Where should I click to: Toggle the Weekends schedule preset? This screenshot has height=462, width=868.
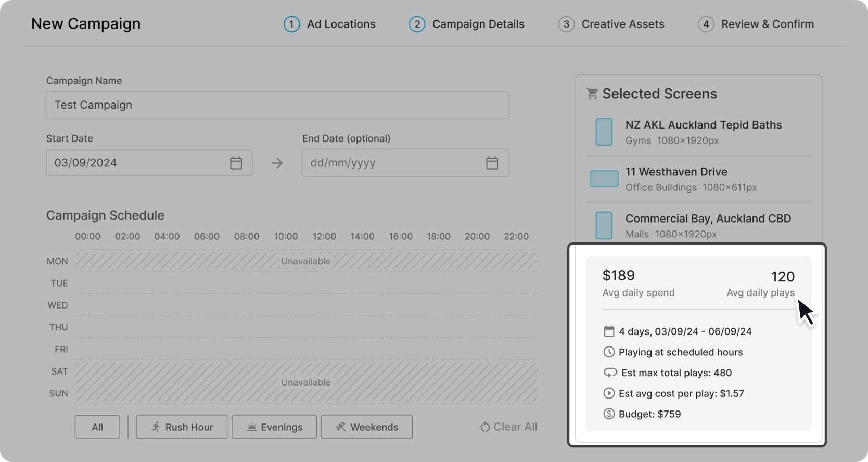pos(367,427)
